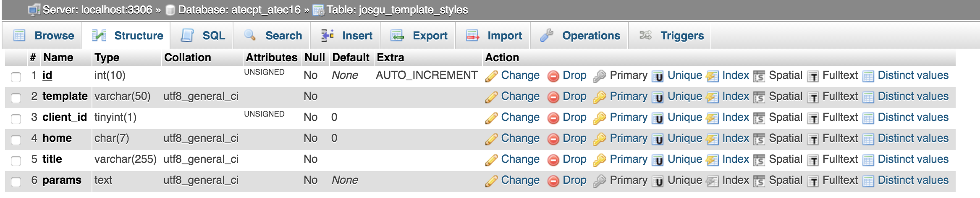Click the server icon in the breadcrumb
This screenshot has width=980, height=198.
tap(34, 10)
